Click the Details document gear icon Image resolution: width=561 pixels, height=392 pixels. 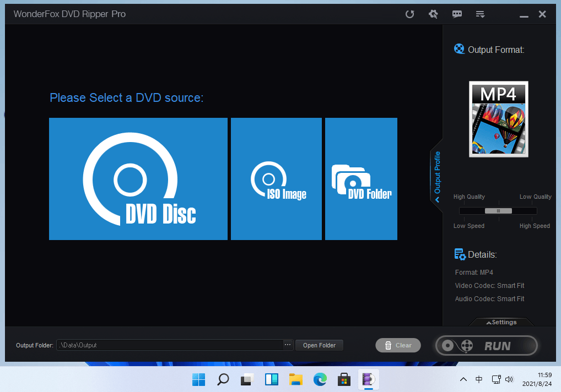tap(460, 254)
